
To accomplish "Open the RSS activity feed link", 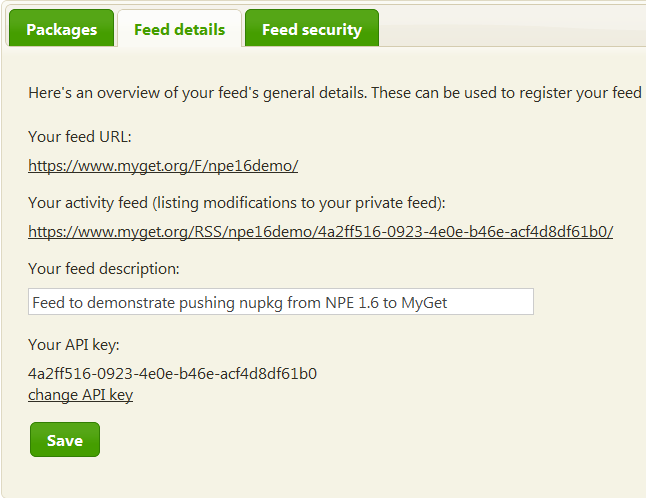I will click(321, 231).
